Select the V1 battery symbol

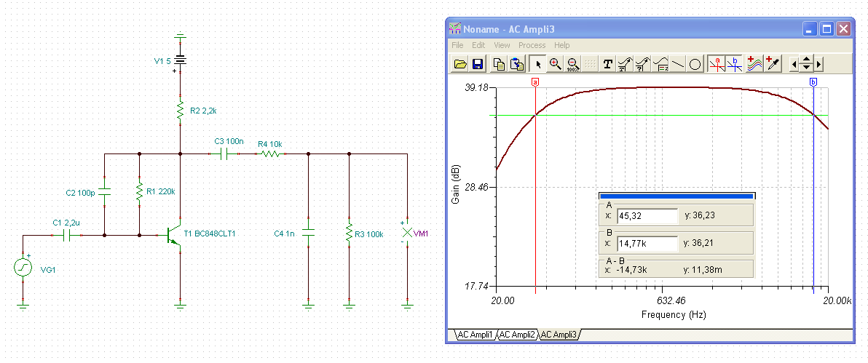(180, 59)
